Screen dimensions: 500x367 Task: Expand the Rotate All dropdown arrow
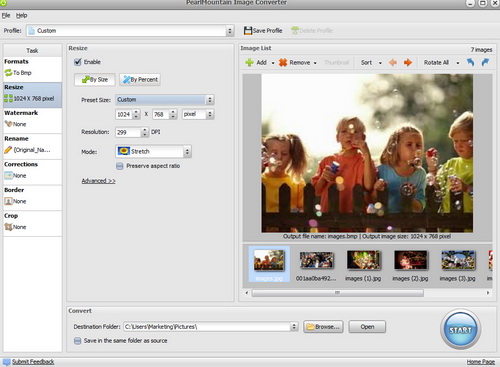458,63
